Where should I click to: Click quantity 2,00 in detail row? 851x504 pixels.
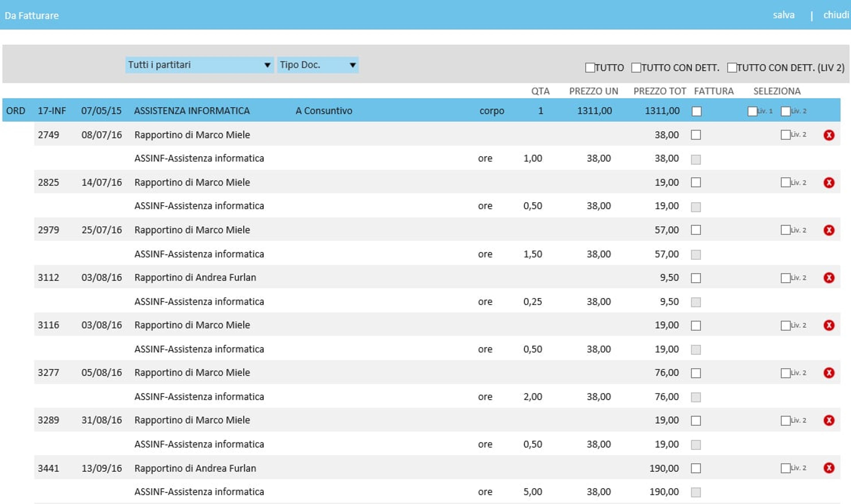click(533, 397)
